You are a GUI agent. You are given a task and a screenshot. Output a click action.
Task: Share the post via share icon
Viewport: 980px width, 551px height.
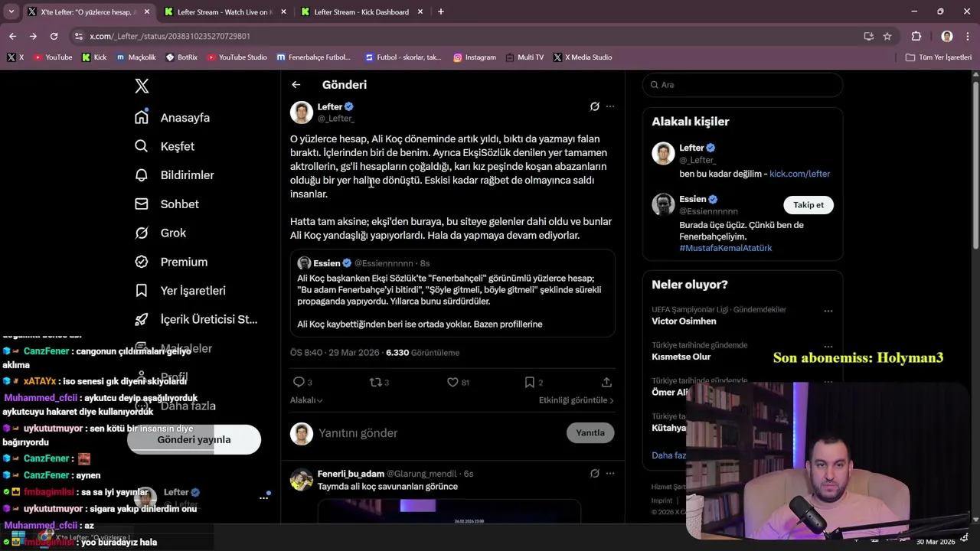click(606, 382)
